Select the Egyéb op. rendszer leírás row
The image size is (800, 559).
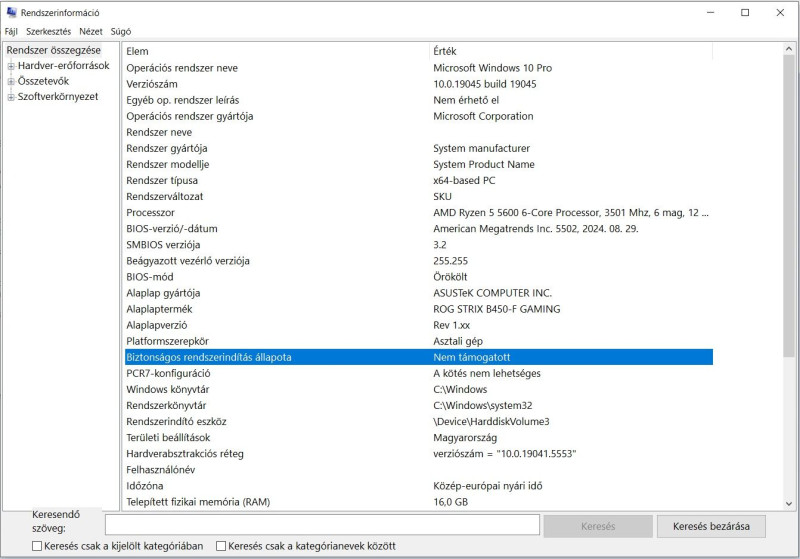[x=418, y=100]
